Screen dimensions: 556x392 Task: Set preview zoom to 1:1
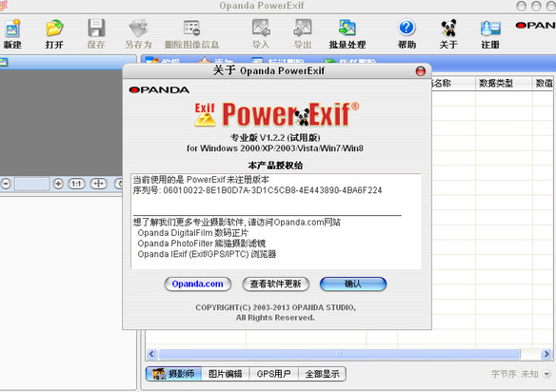(x=76, y=184)
